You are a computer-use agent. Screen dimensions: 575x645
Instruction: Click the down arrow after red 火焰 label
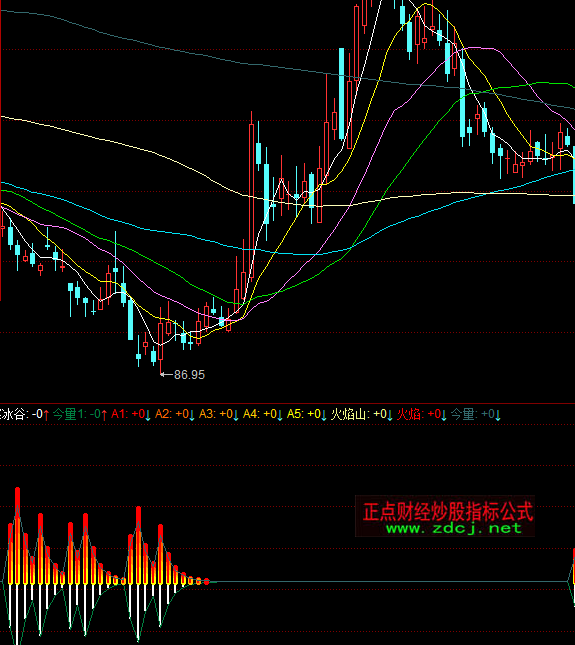[444, 415]
